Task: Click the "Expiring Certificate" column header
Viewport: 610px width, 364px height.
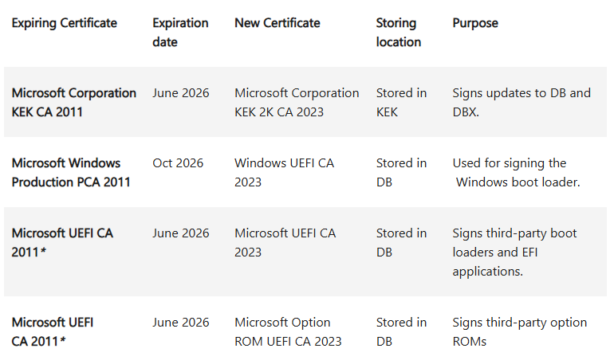Action: tap(64, 23)
